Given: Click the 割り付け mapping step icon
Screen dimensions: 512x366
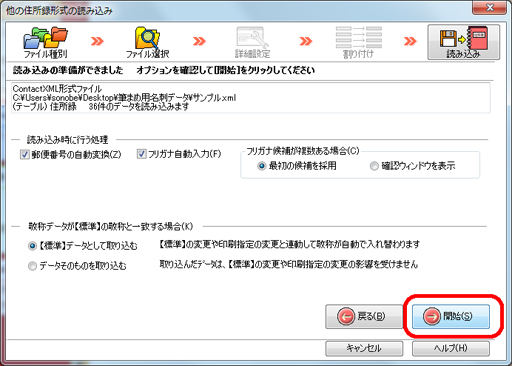Looking at the screenshot, I should click(x=358, y=42).
